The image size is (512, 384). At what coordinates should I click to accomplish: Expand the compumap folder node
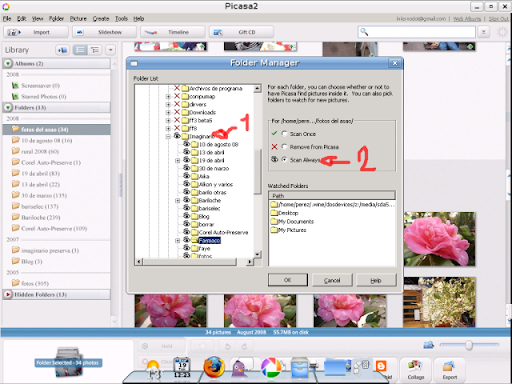tap(168, 96)
